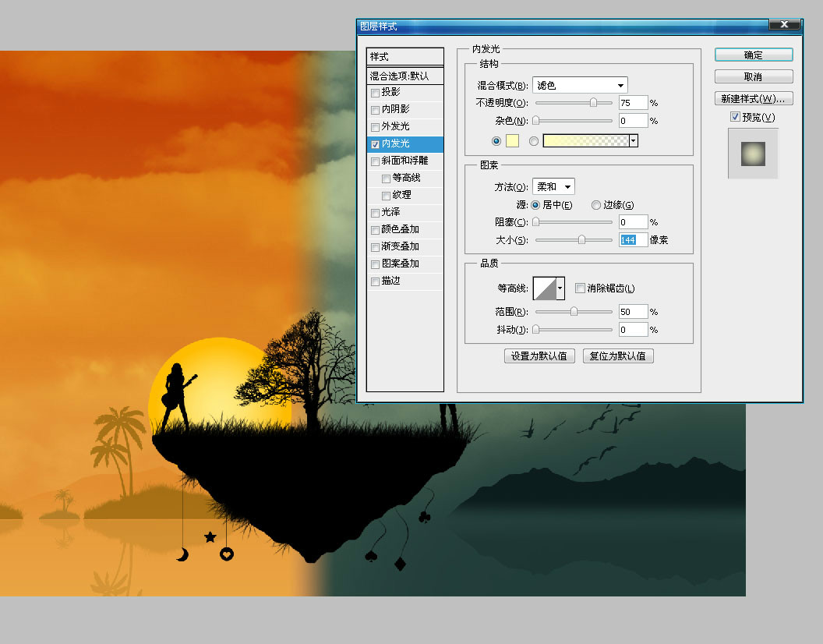Close the 图层样式 dialog
823x644 pixels.
point(784,24)
